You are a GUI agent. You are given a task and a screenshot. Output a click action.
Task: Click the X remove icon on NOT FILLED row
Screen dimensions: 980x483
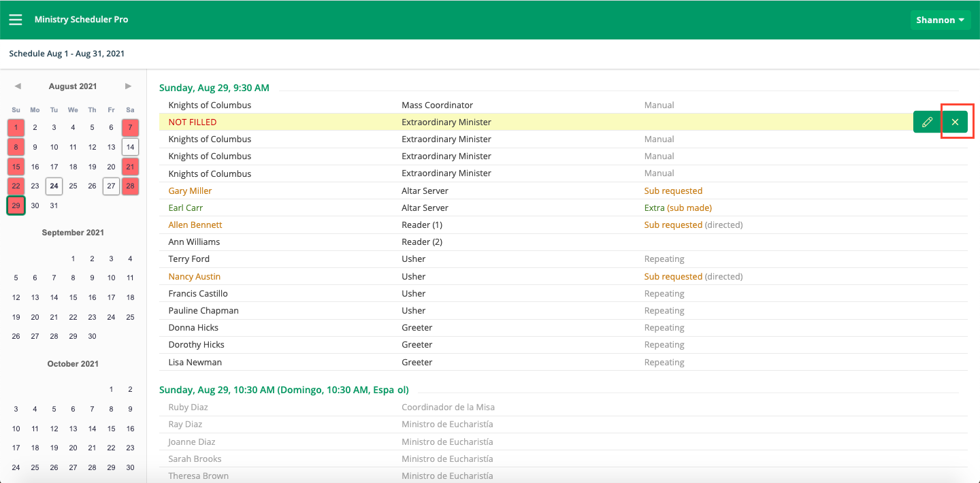tap(955, 122)
